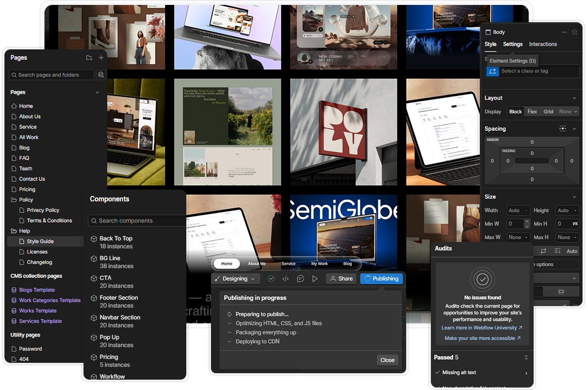The width and height of the screenshot is (588, 390).
Task: Click the Share button
Action: (341, 279)
